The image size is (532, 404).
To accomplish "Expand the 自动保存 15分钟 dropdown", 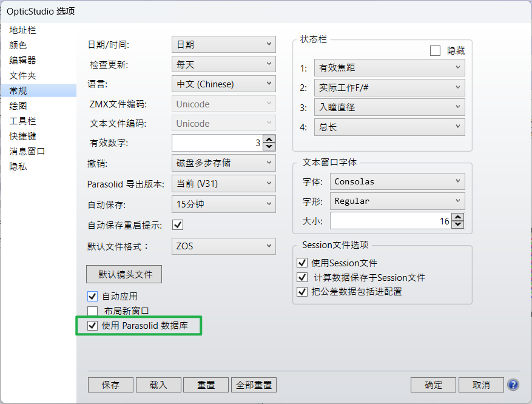I will [x=223, y=204].
